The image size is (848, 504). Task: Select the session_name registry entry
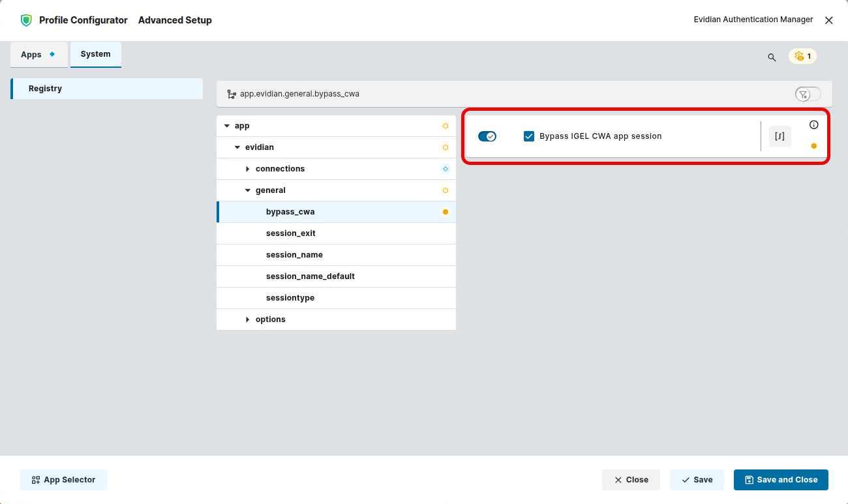click(336, 255)
